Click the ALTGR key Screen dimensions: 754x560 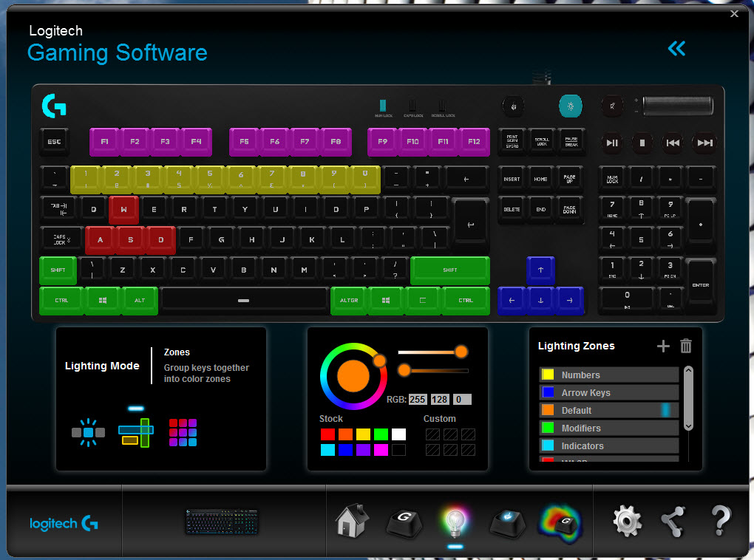(349, 301)
